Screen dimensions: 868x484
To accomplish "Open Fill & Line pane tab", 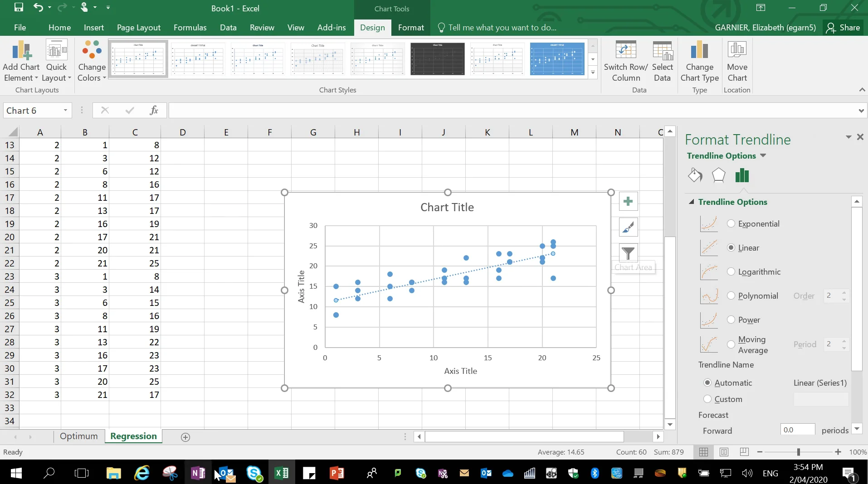I will pos(695,175).
